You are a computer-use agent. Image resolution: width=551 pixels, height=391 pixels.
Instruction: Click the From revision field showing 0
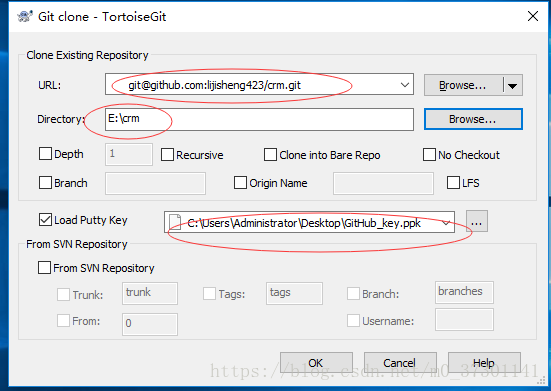point(150,324)
